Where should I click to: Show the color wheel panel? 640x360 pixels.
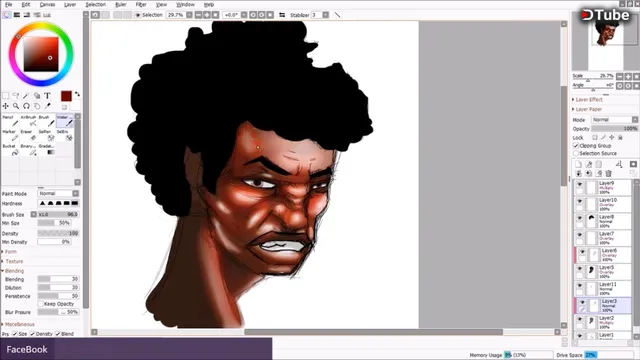coord(7,15)
